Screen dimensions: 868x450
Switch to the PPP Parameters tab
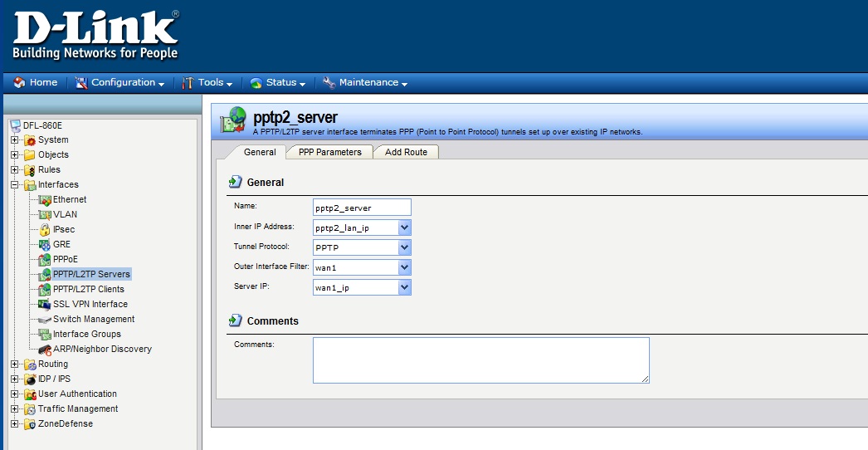tap(329, 152)
